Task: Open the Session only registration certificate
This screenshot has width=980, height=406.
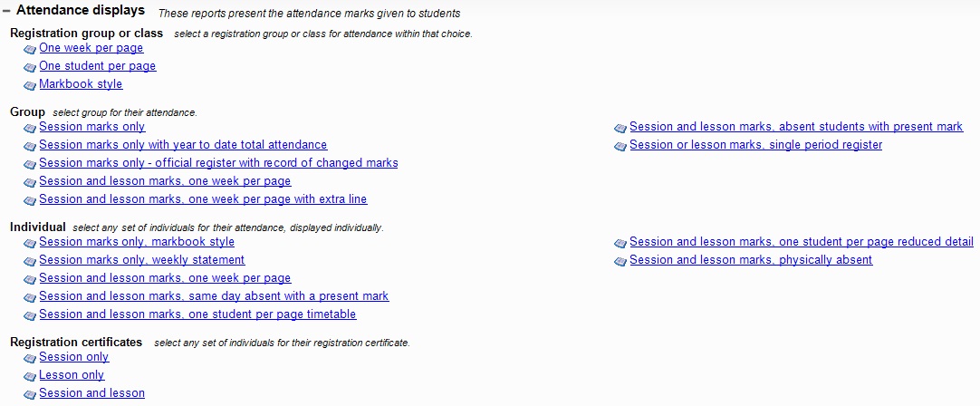Action: tap(73, 356)
